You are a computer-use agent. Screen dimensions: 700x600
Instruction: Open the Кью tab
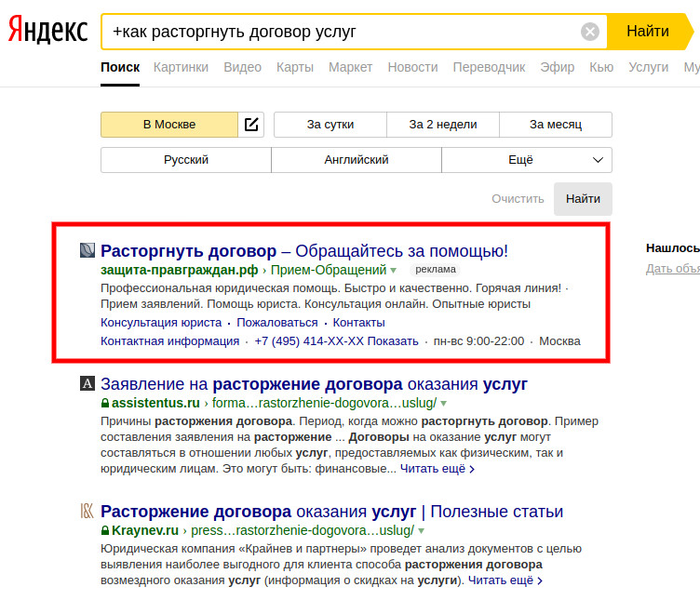(601, 67)
